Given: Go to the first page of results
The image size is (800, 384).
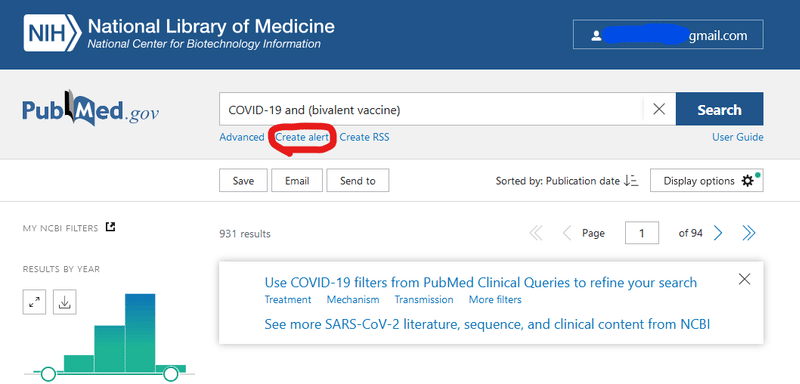Looking at the screenshot, I should pyautogui.click(x=536, y=233).
